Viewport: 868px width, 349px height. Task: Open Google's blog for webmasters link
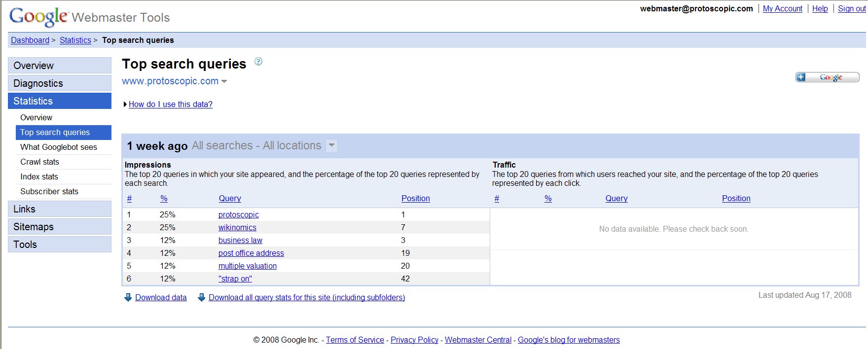569,340
